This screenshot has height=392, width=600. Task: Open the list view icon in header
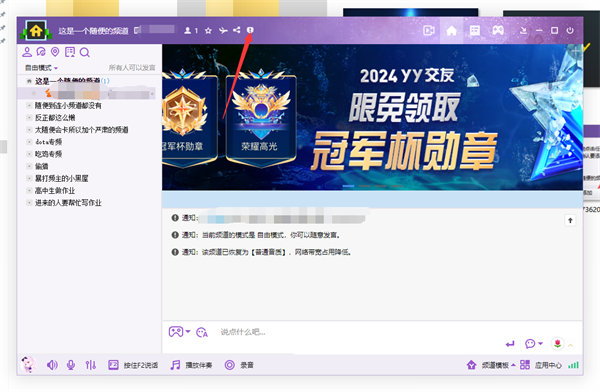[474, 30]
